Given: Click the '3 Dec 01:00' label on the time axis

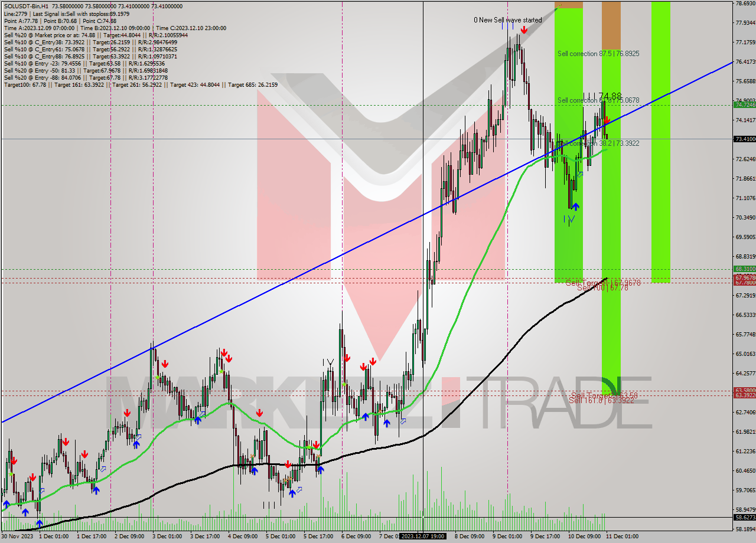Looking at the screenshot, I should 168,537.
